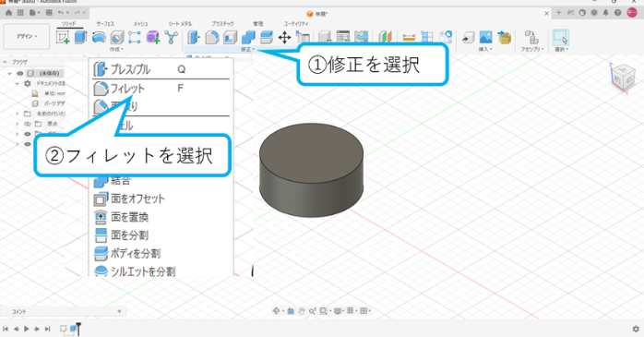
Task: Click the timeline Play button
Action: pos(27,329)
